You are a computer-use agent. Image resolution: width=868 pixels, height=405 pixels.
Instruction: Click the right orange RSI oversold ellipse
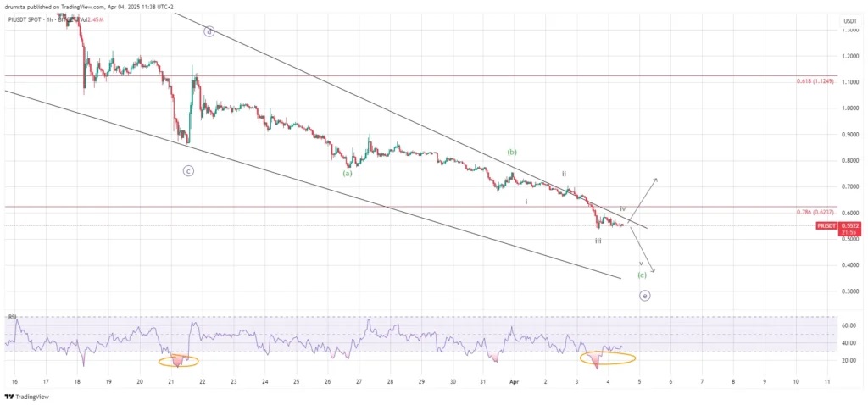point(608,358)
